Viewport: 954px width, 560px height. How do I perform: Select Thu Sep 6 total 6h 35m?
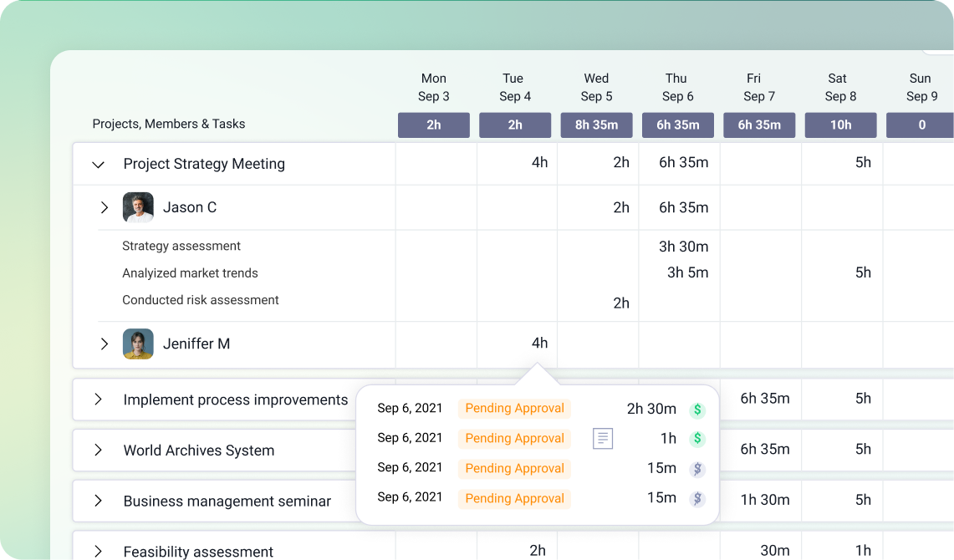coord(678,125)
